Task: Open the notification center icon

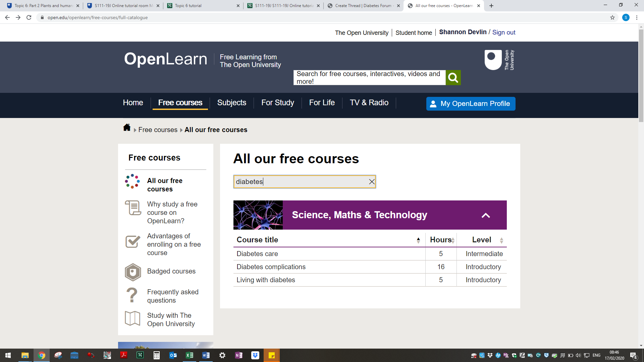Action: 633,355
